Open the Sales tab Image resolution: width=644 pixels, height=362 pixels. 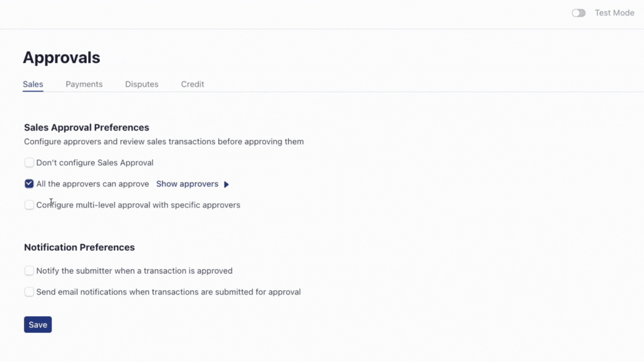pos(33,84)
